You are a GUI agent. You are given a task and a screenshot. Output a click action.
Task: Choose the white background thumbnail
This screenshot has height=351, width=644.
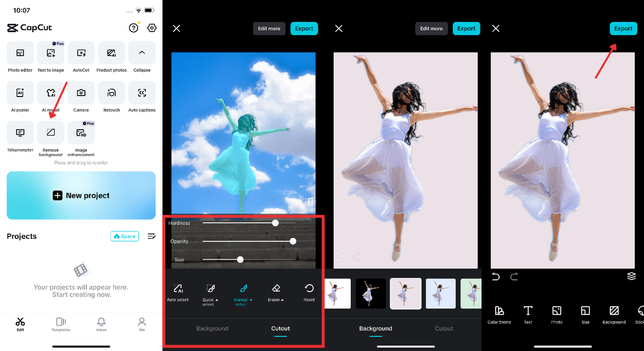338,294
